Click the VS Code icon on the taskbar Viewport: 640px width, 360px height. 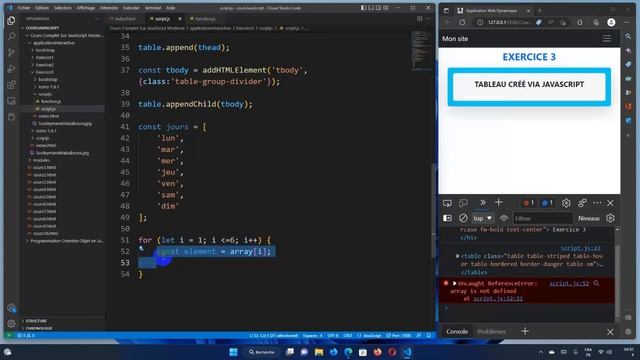(407, 352)
